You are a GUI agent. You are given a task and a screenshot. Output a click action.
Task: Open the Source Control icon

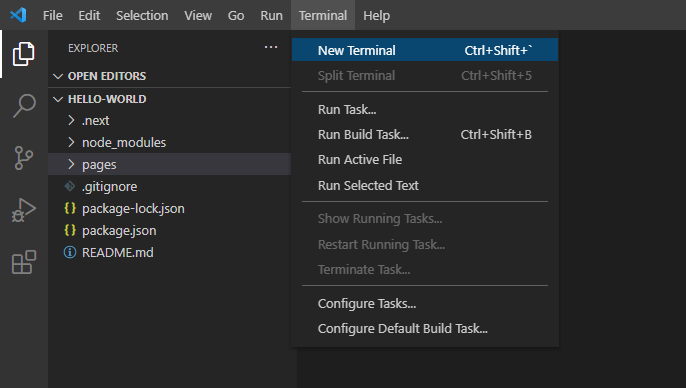pyautogui.click(x=24, y=157)
